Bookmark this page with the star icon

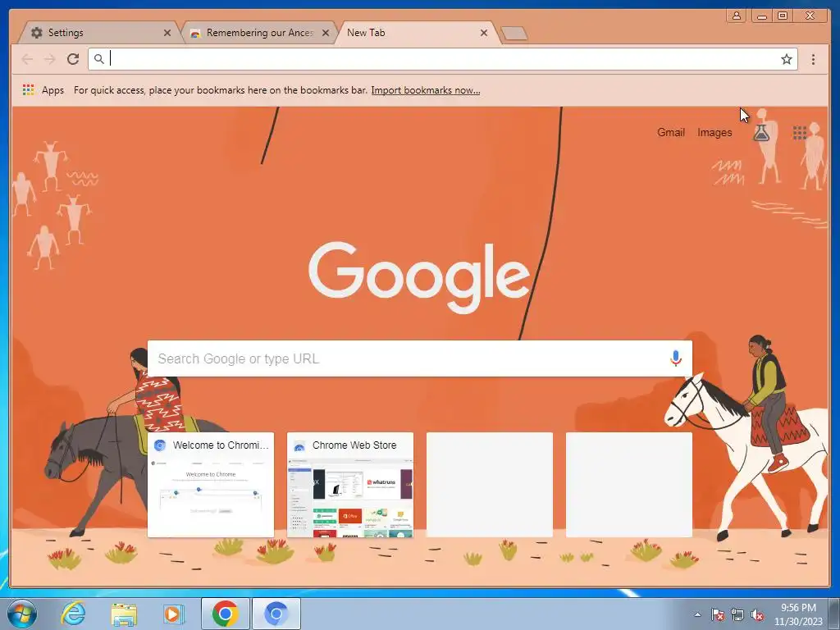pos(786,59)
